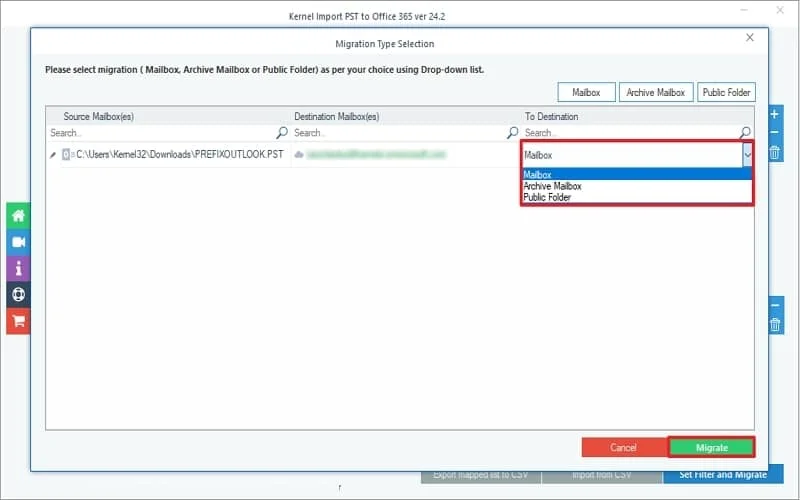Click the search magnifier in Destination Mailbox column
This screenshot has height=500, width=800.
512,133
